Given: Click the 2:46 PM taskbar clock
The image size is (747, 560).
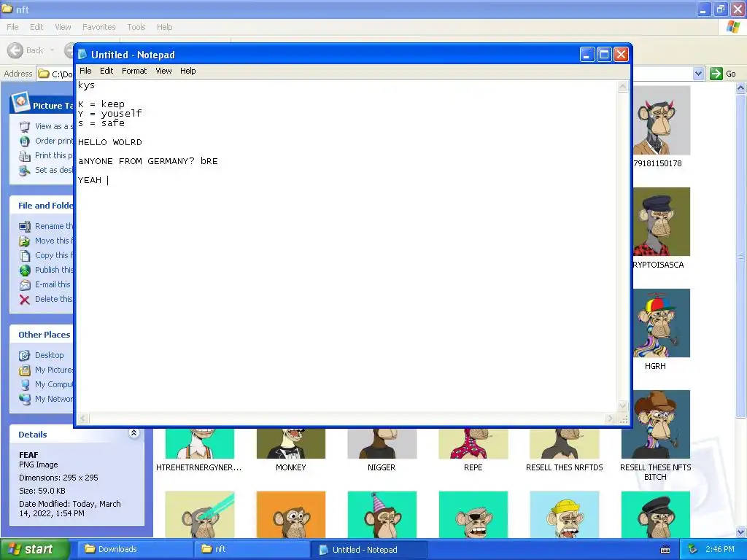Looking at the screenshot, I should point(719,550).
